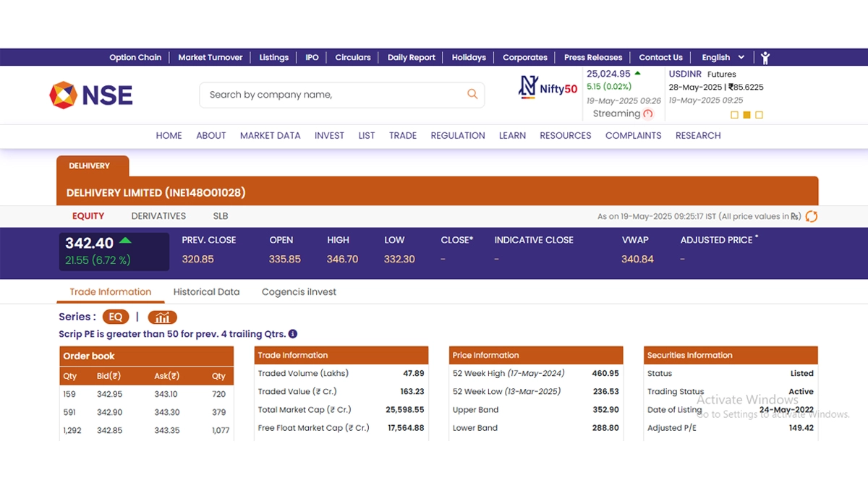Open the DERIVATIVES tab
This screenshot has height=488, width=868.
[158, 216]
